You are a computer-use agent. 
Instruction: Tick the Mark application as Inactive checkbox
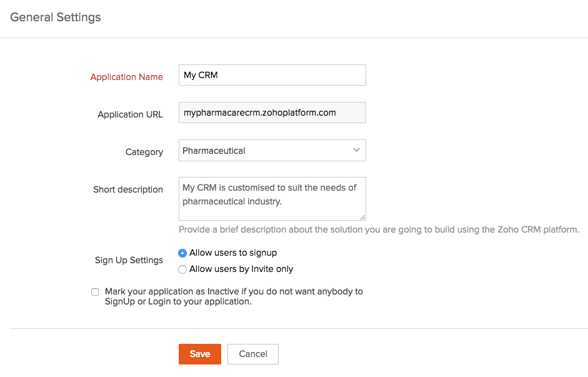(x=95, y=292)
